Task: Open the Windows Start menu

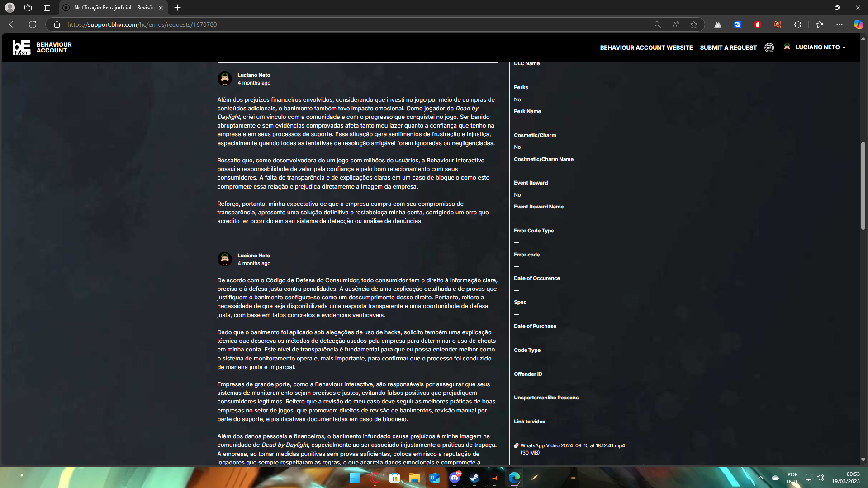Action: [x=355, y=478]
